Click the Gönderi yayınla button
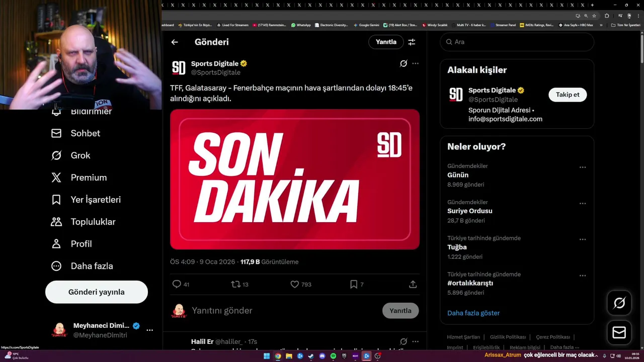Image resolution: width=644 pixels, height=362 pixels. point(97,292)
